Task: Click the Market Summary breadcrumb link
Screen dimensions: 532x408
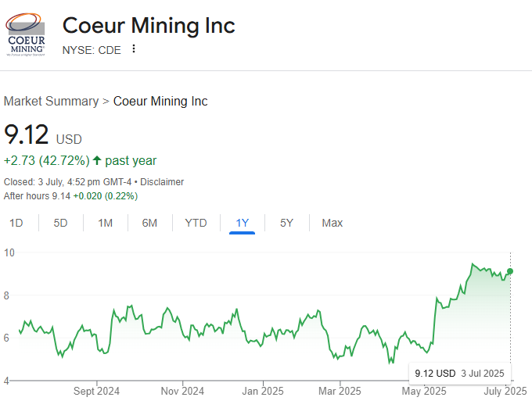Action: point(51,101)
